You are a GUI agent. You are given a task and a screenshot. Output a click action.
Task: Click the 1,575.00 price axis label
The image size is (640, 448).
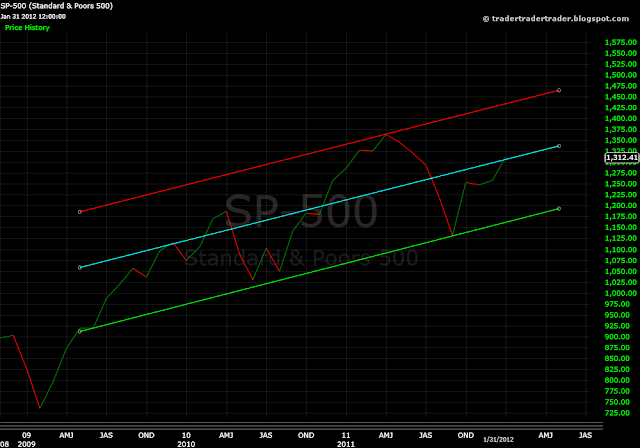point(620,42)
